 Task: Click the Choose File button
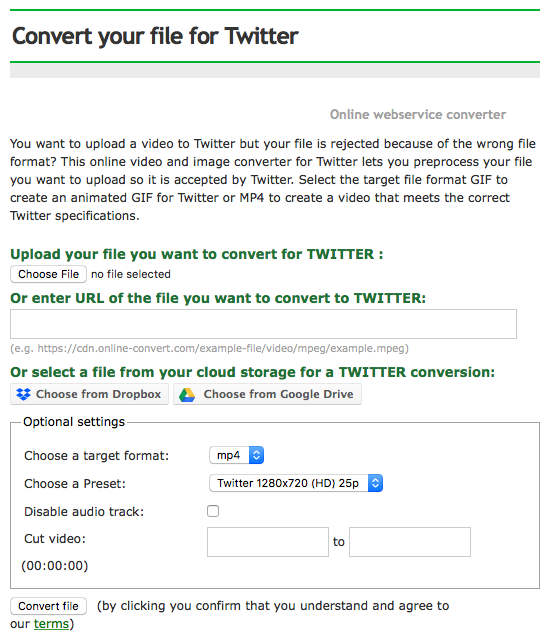click(x=48, y=274)
